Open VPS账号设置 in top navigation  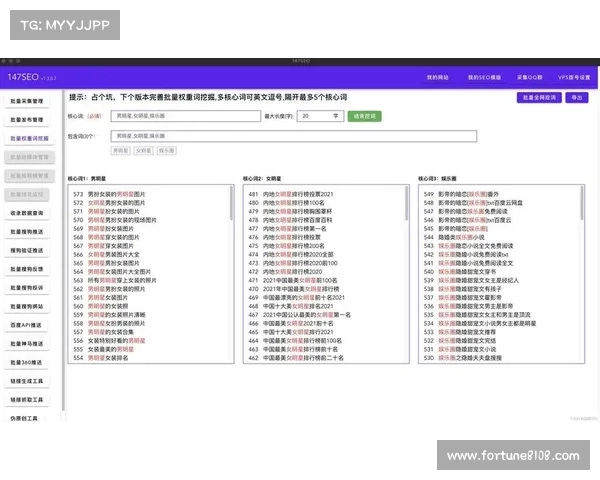point(574,77)
